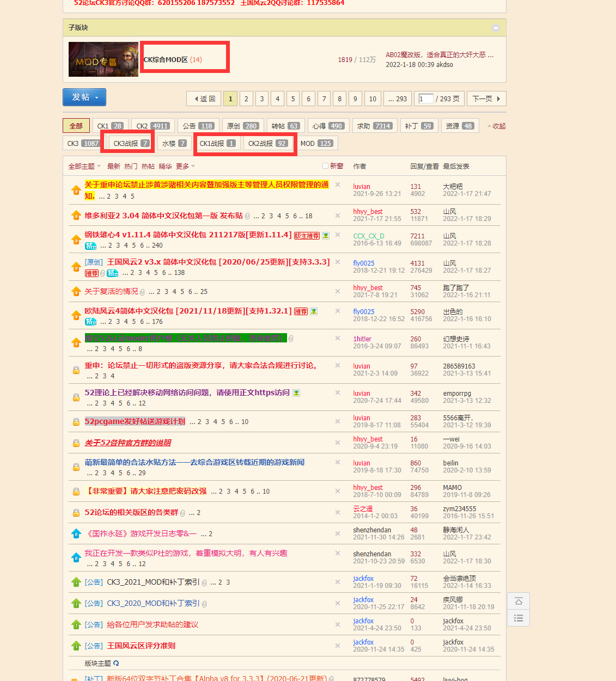Click the scroll-to-top arrow icon
Image resolution: width=616 pixels, height=681 pixels.
(x=519, y=602)
